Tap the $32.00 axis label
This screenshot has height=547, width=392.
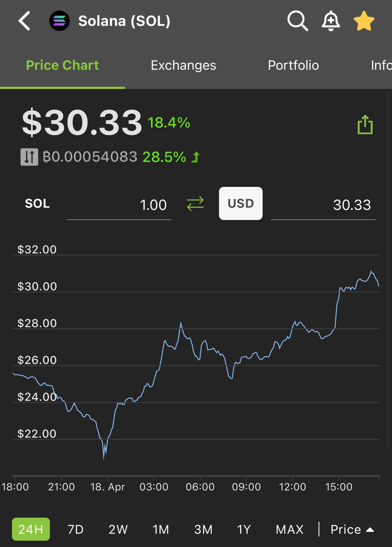click(x=37, y=249)
